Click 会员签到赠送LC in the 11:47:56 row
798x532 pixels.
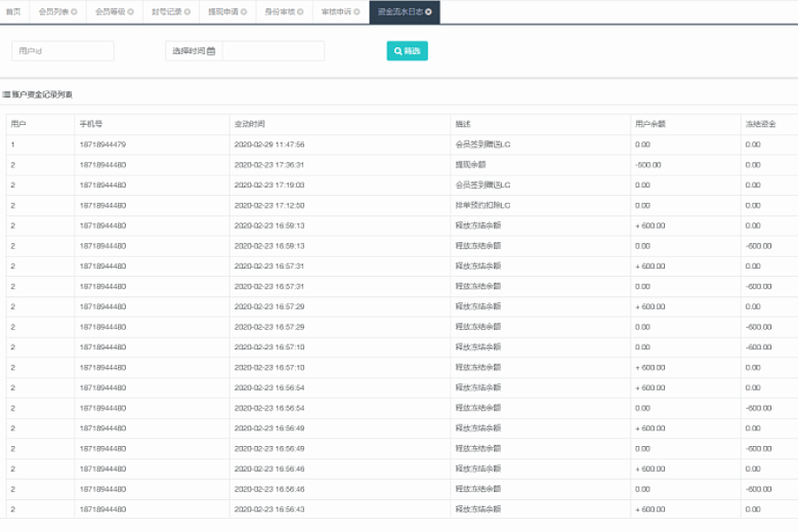483,145
